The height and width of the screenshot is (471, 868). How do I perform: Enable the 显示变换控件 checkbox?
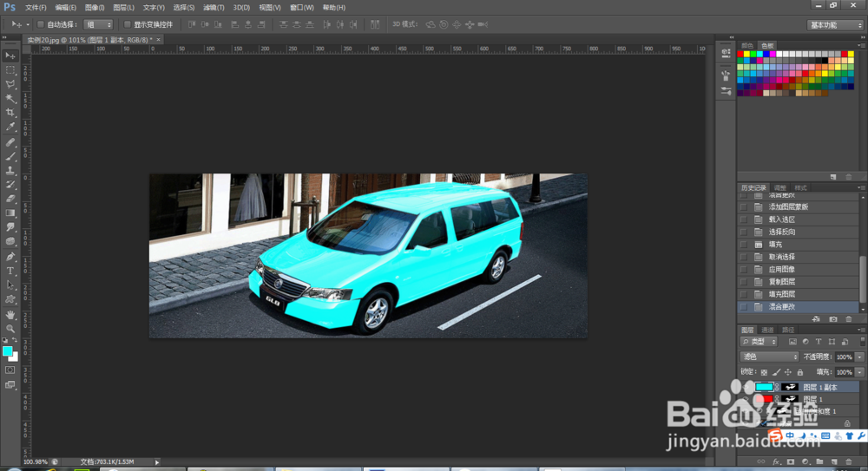pos(128,24)
